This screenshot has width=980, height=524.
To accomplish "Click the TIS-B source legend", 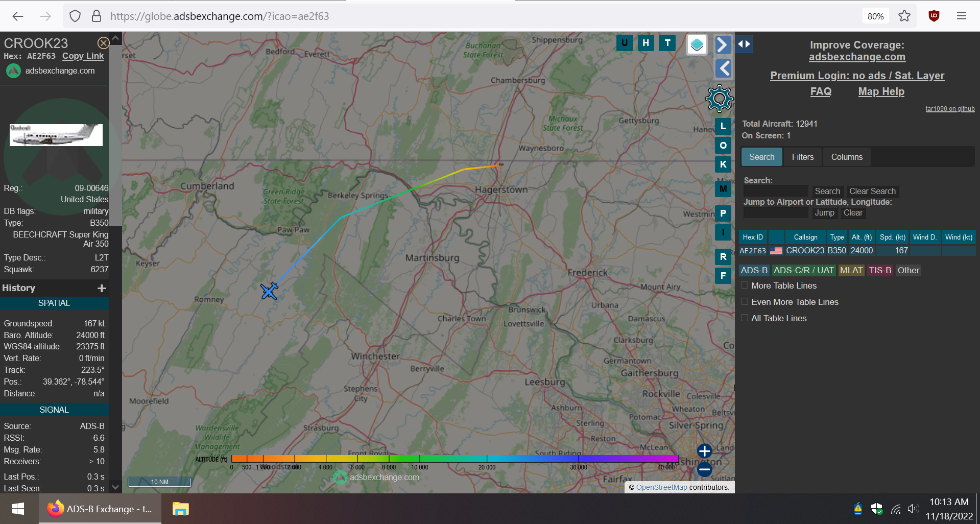I will coord(880,270).
